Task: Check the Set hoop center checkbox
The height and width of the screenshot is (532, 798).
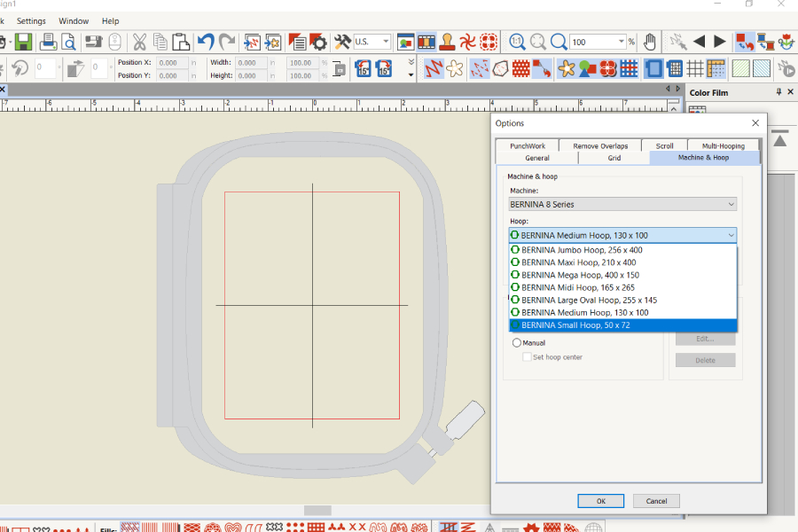Action: 527,357
